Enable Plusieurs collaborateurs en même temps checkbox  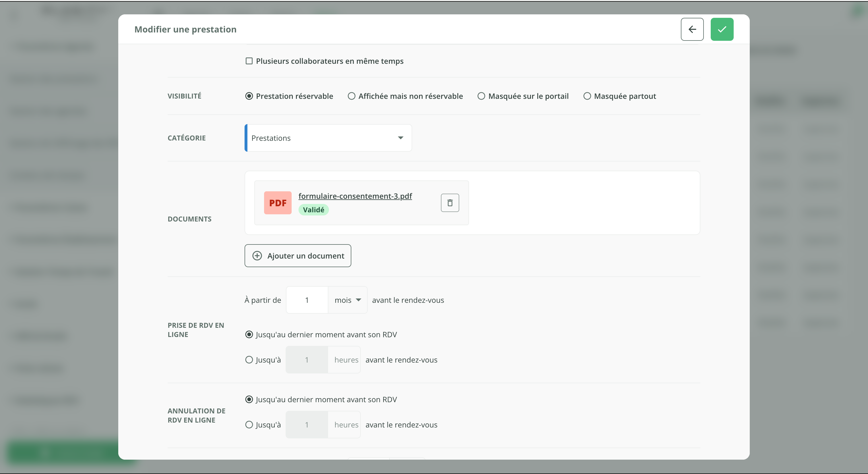pos(249,61)
